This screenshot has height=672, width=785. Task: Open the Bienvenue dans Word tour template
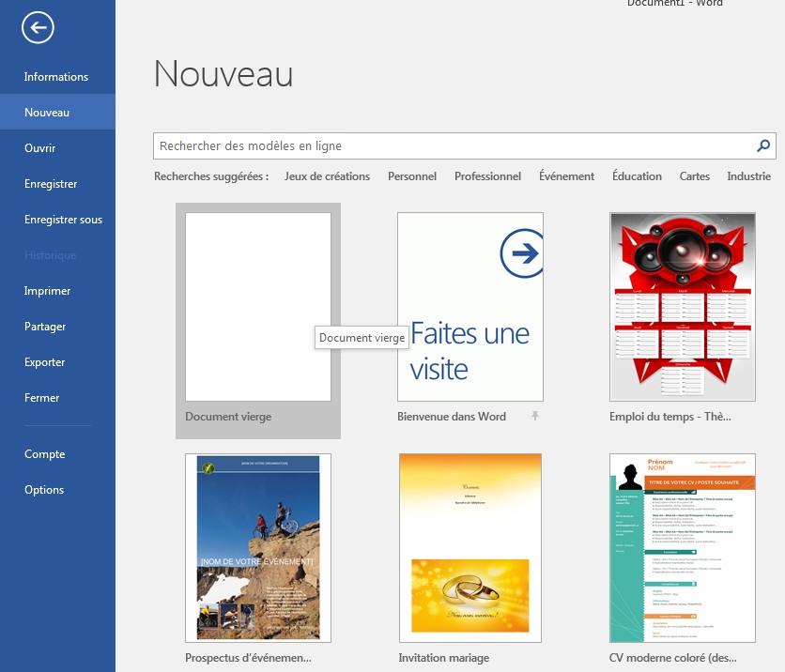(x=469, y=307)
